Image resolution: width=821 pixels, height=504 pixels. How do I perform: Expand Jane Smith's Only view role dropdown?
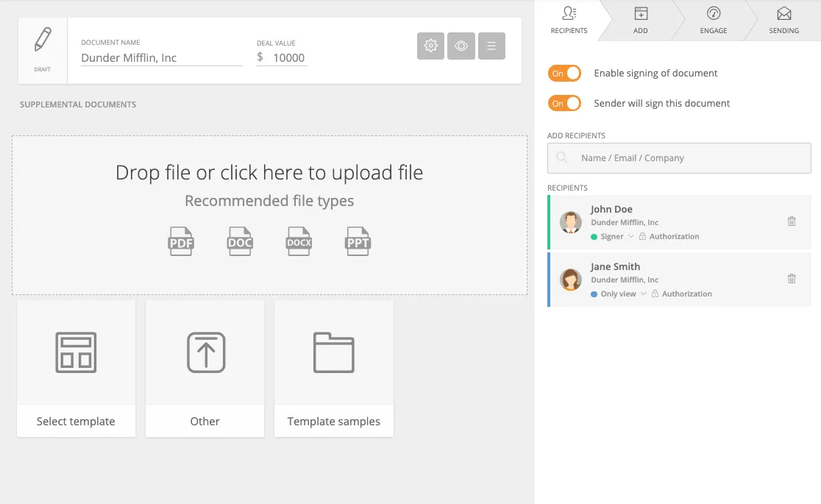click(643, 294)
